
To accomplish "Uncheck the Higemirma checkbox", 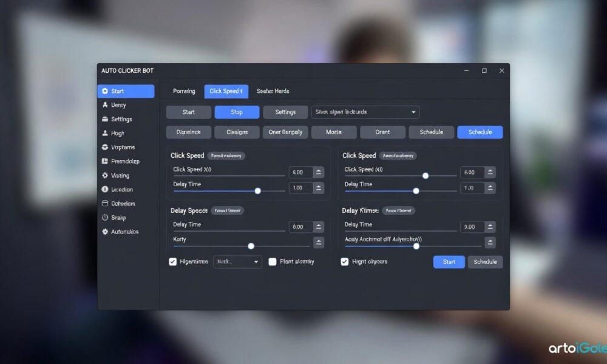I will [172, 261].
